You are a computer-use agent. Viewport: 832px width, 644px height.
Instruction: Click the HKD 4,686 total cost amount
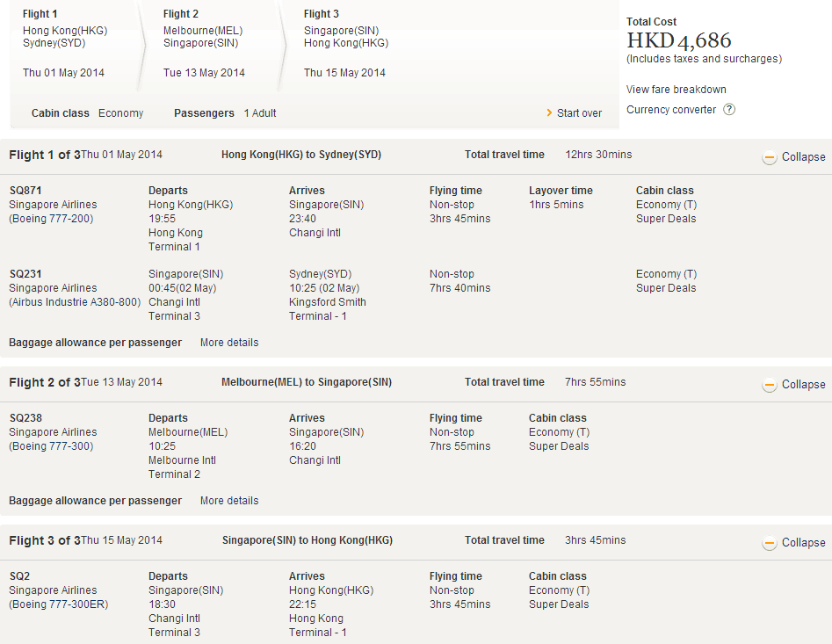[678, 40]
